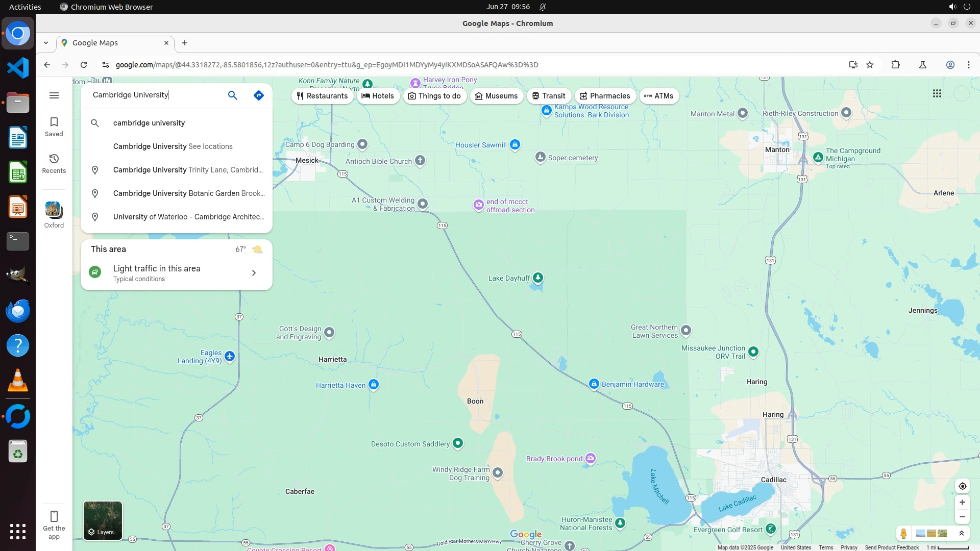This screenshot has height=551, width=980.
Task: Zoom in with the plus button
Action: pos(962,503)
